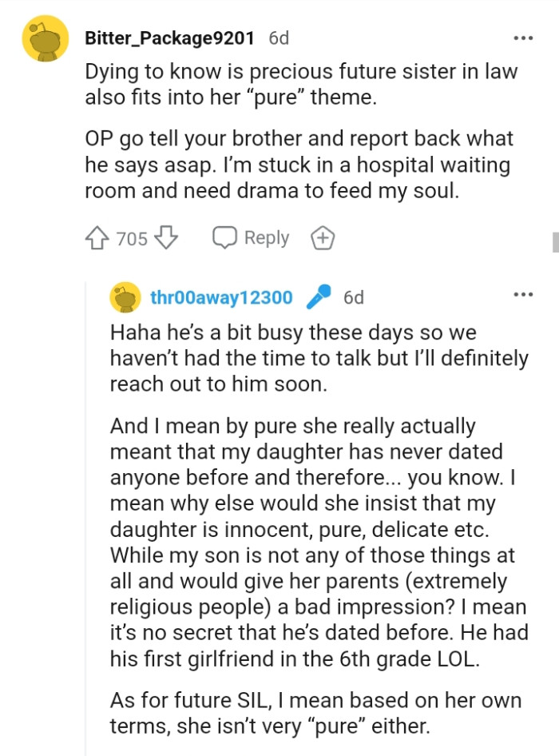This screenshot has height=756, width=559.
Task: Open the three-dot menu on the top comment
Action: point(525,36)
